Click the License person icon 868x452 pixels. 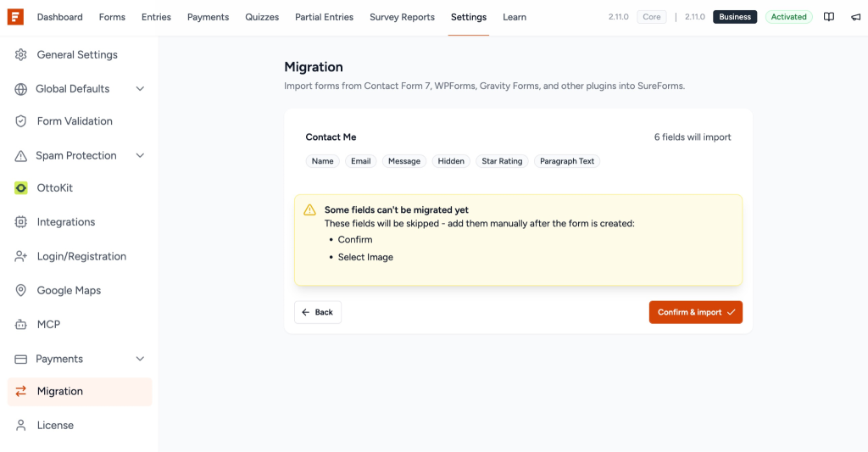click(21, 426)
